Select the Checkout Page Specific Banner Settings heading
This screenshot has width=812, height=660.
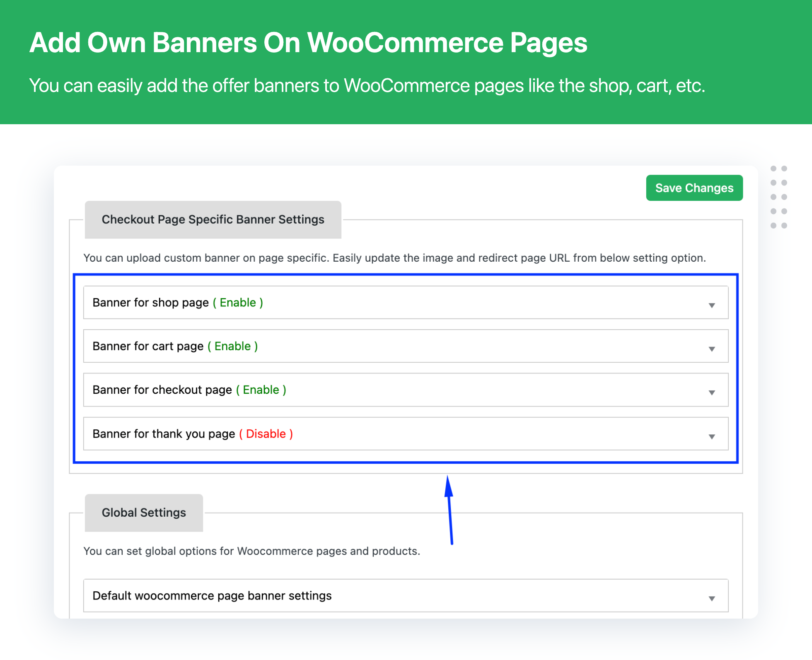point(213,219)
